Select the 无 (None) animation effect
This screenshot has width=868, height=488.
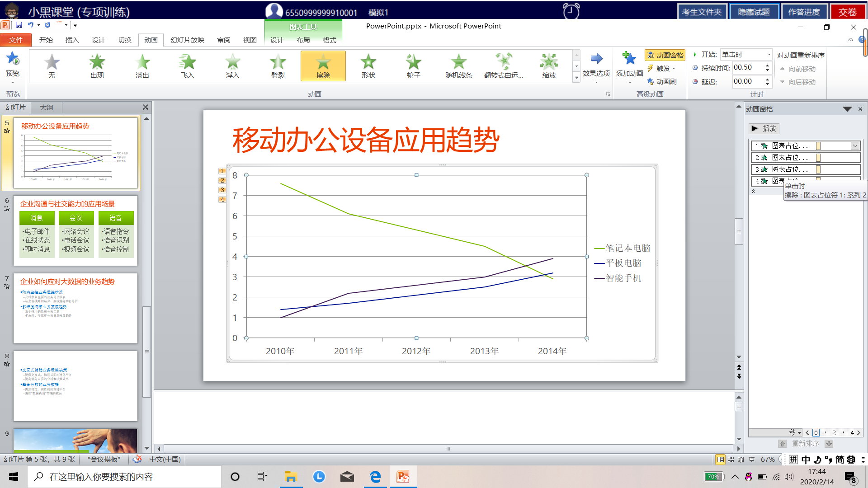(x=52, y=66)
